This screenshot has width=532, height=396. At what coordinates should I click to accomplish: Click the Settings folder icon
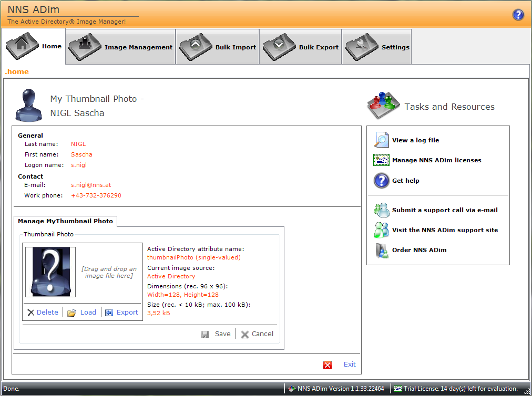pos(362,47)
